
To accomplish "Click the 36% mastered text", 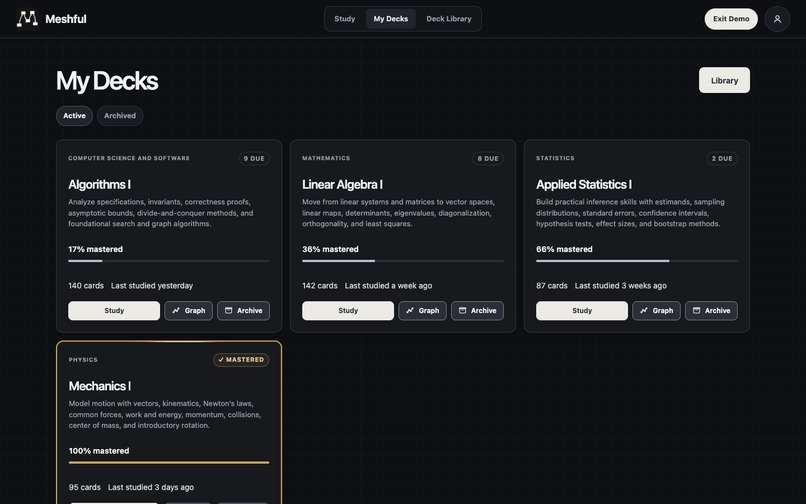I will [x=331, y=249].
